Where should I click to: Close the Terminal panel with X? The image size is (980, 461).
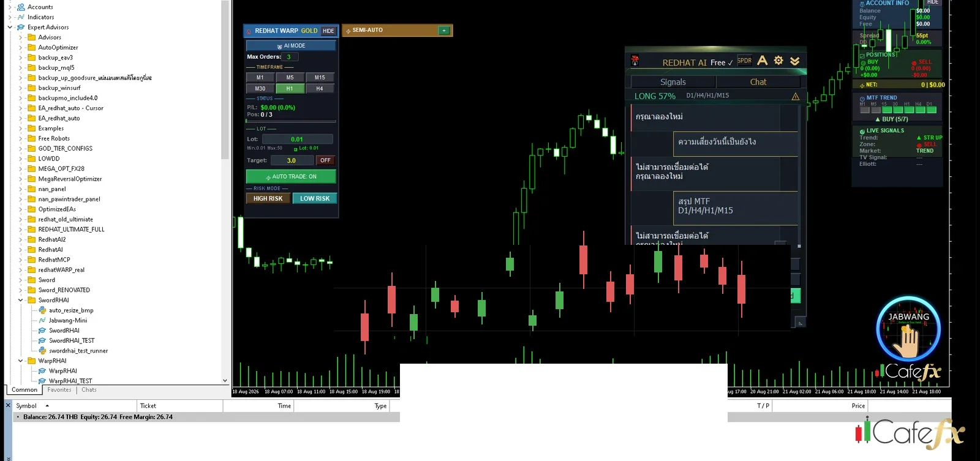pos(8,405)
